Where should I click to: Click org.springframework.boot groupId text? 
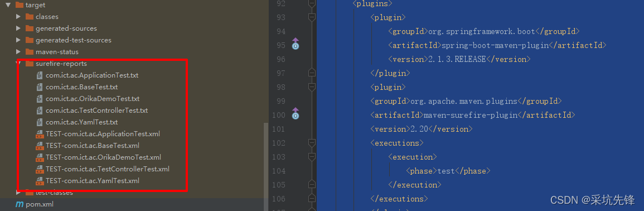[x=482, y=31]
